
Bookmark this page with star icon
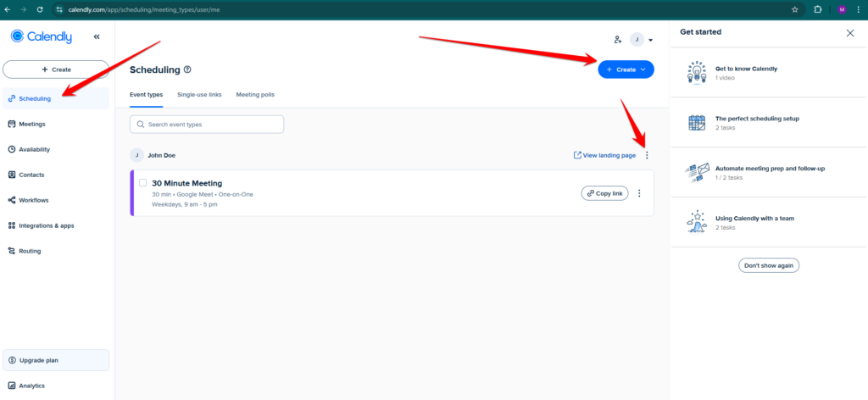pyautogui.click(x=794, y=8)
